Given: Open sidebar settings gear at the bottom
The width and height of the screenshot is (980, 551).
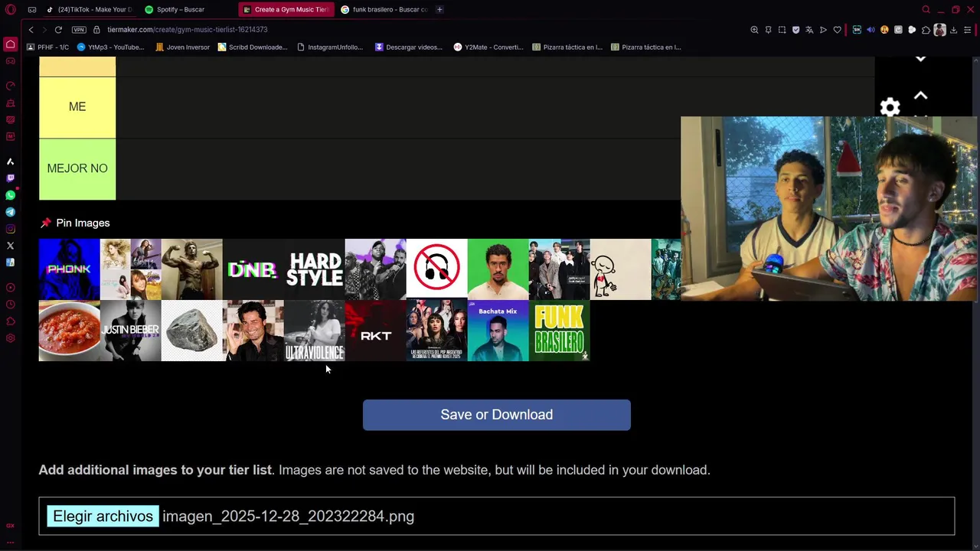Looking at the screenshot, I should click(11, 338).
